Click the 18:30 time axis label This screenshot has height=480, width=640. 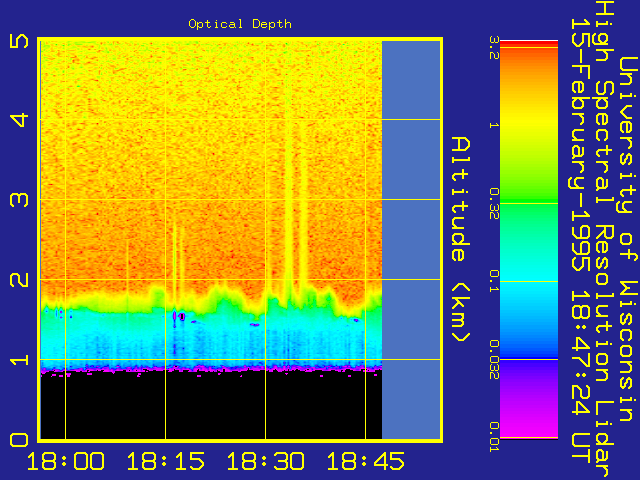[x=266, y=461]
